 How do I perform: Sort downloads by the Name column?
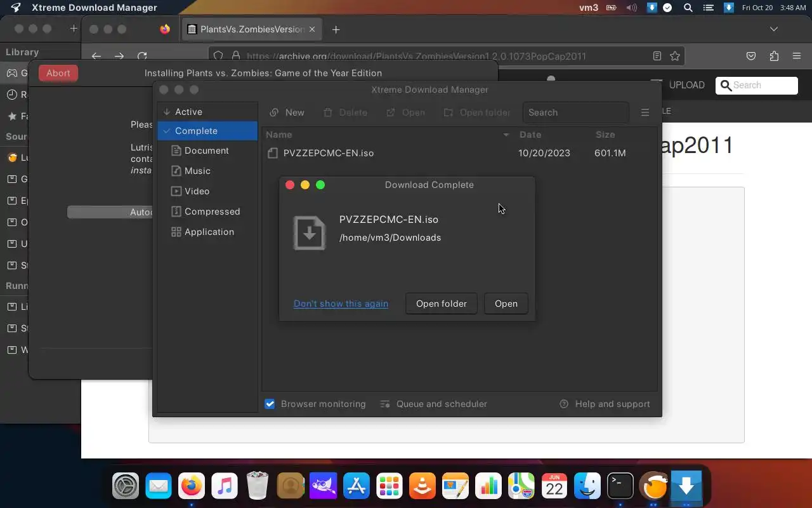(279, 135)
